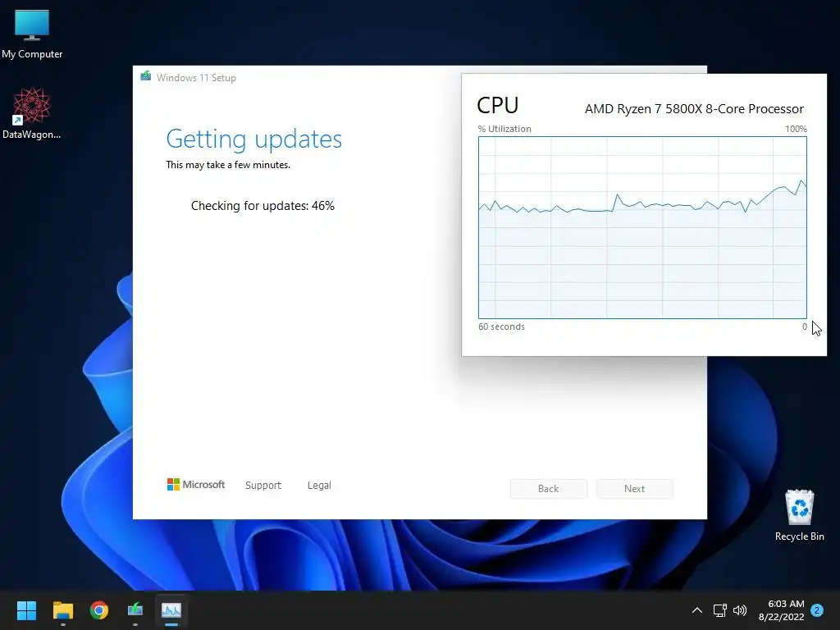840x630 pixels.
Task: Open the My Computer desktop icon
Action: tap(32, 34)
